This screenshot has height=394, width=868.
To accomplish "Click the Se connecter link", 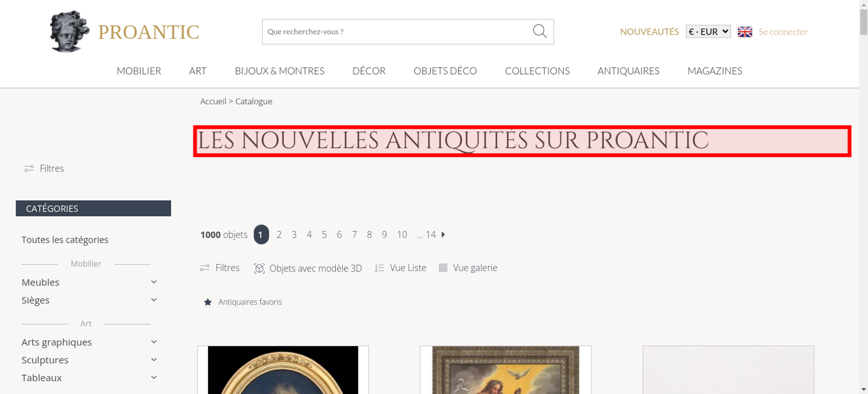I will tap(783, 32).
